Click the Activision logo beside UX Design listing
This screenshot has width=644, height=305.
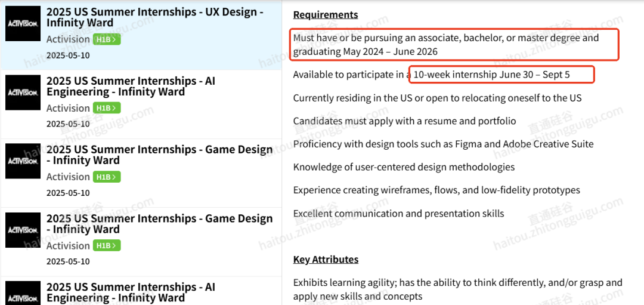pyautogui.click(x=23, y=23)
